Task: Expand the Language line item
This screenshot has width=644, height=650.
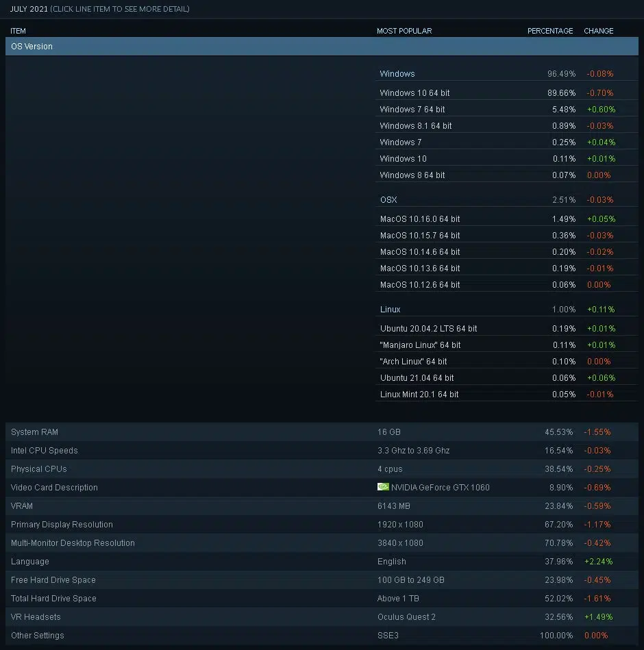Action: 322,561
